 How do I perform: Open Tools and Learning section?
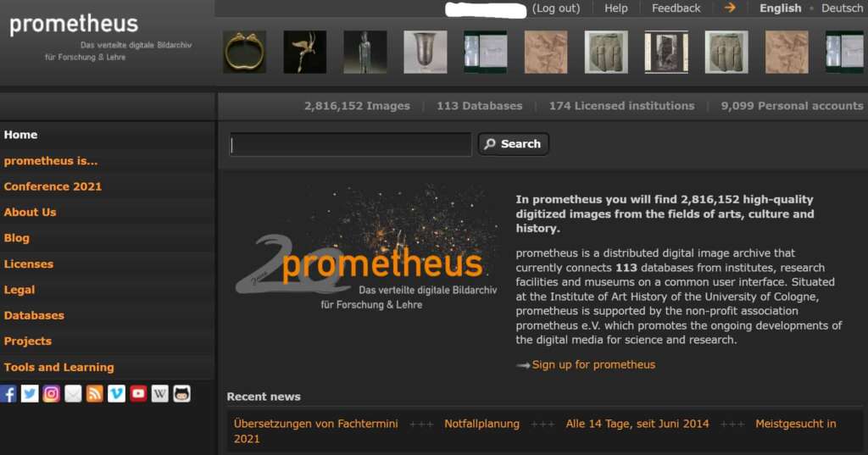[58, 367]
